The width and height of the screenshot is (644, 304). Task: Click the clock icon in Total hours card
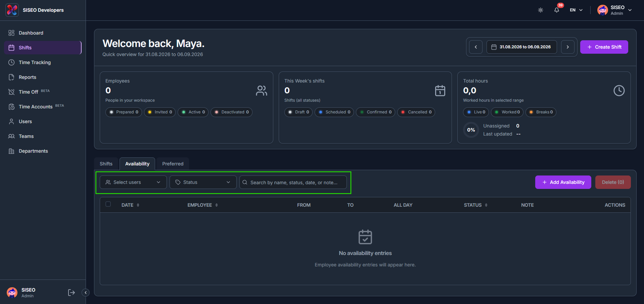point(619,91)
